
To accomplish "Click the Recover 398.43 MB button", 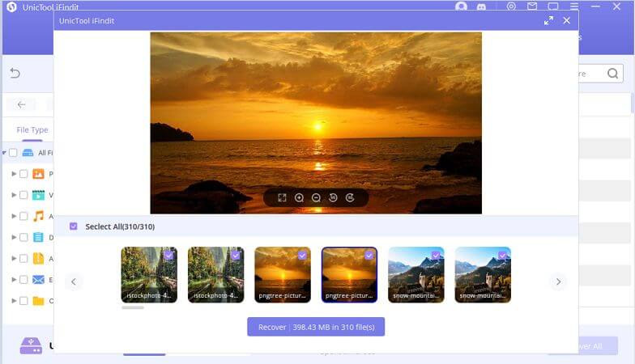I will [x=316, y=327].
